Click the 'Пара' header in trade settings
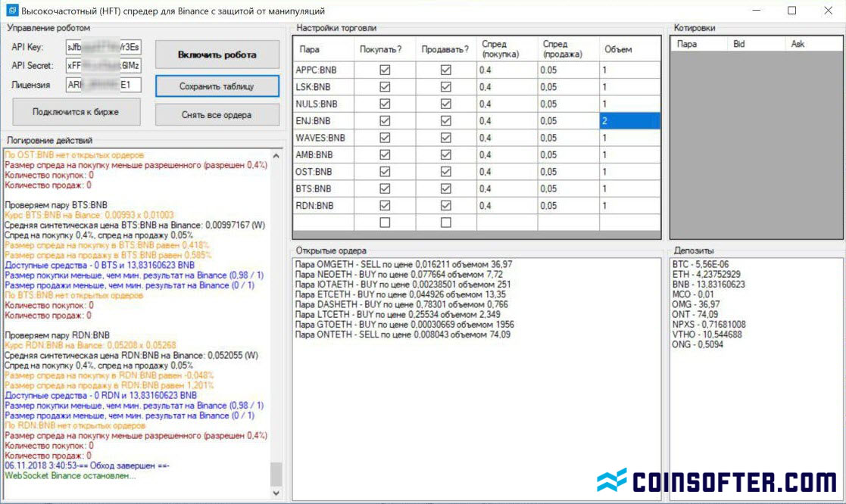Screen dimensions: 846x504 (x=323, y=49)
